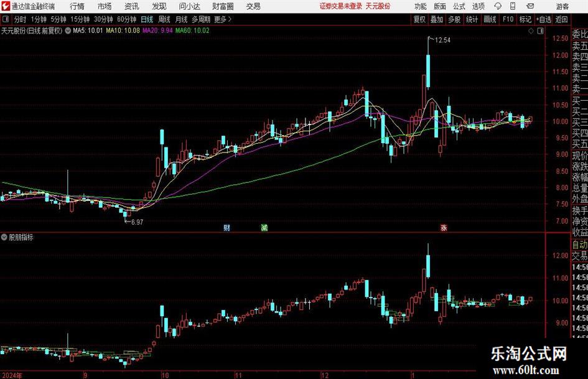Click the 返回 back button
The image size is (588, 379).
click(561, 19)
